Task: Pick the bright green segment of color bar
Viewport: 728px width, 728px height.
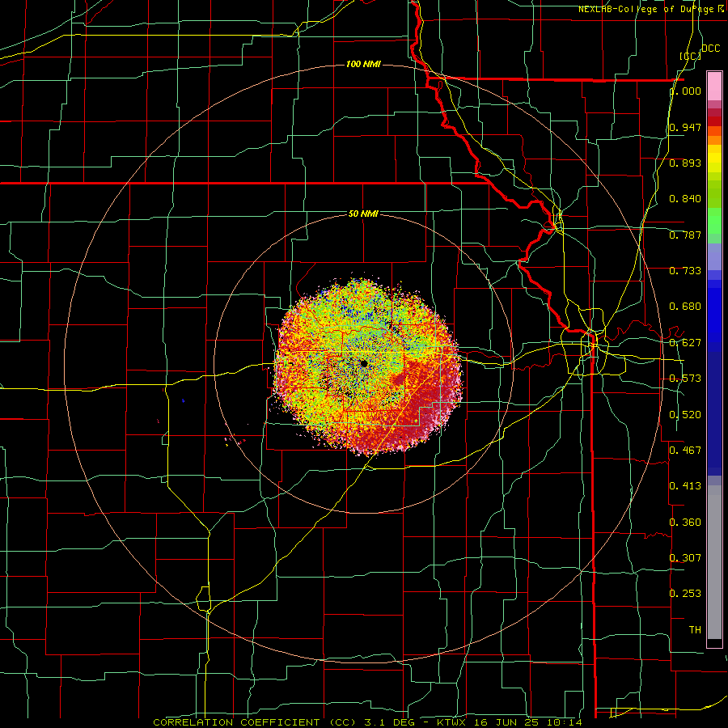Action: tap(714, 221)
